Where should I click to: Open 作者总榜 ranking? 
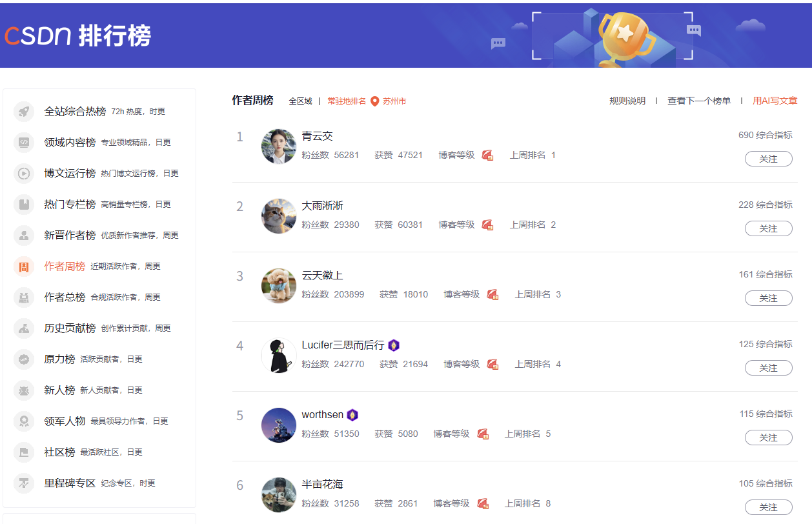tap(65, 297)
